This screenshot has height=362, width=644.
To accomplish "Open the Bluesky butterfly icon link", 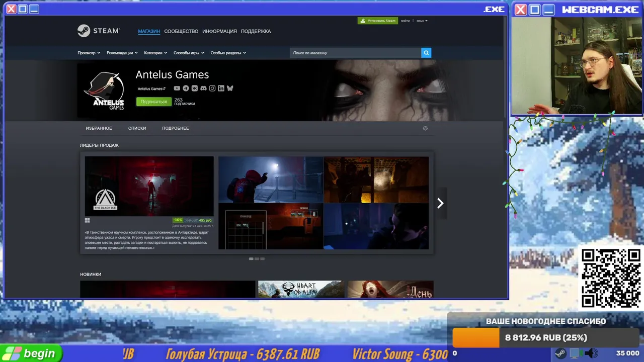I will click(230, 88).
